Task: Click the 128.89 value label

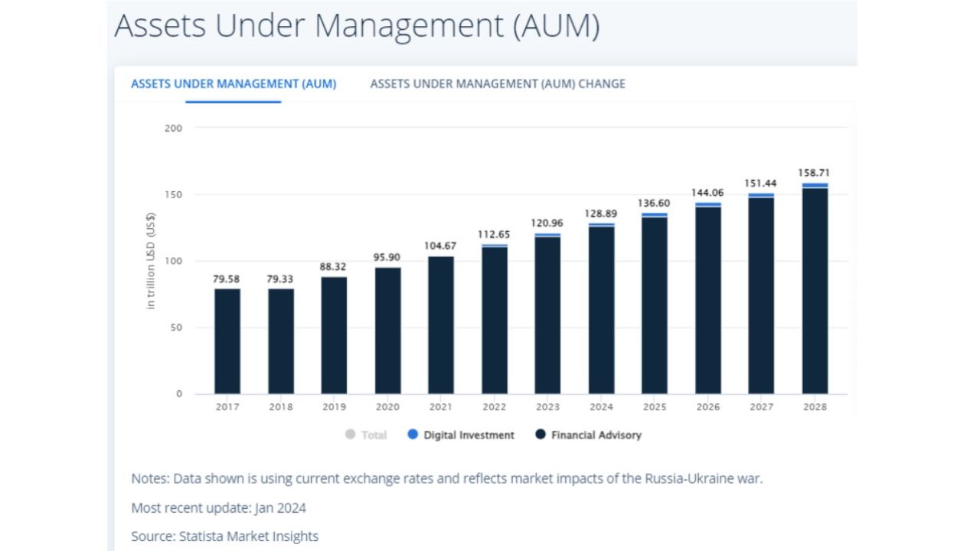Action: pyautogui.click(x=601, y=214)
